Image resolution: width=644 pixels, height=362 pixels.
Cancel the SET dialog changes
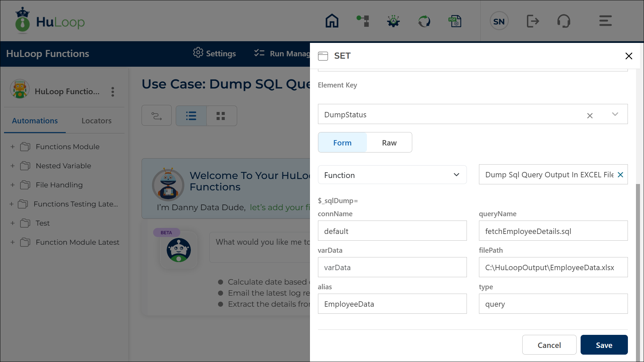(x=549, y=345)
